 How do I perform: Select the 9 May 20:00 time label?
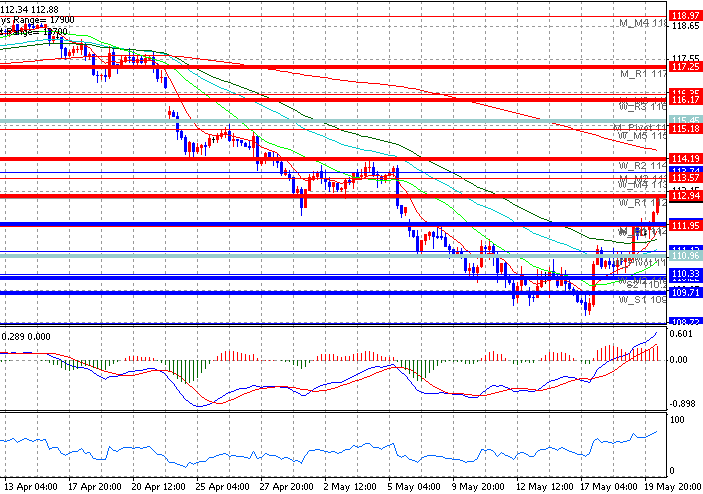pos(478,486)
